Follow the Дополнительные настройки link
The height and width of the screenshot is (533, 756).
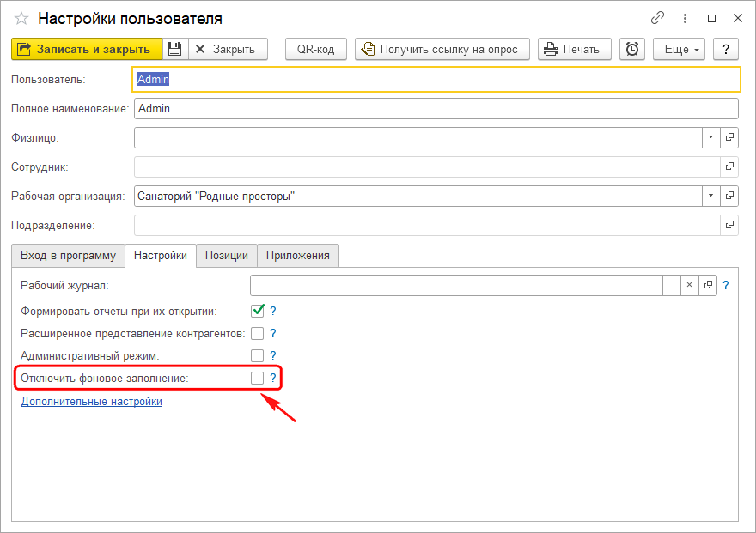tap(91, 401)
